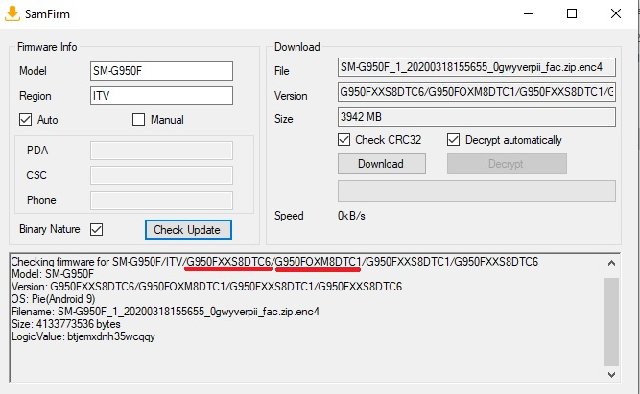640x394 pixels.
Task: Click the 'Size: 4133773536 bytes' log line
Action: point(66,324)
